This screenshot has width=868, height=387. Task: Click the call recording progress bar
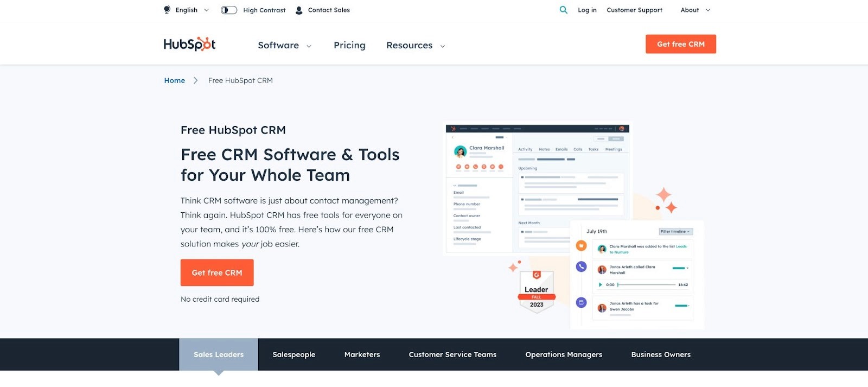[646, 284]
